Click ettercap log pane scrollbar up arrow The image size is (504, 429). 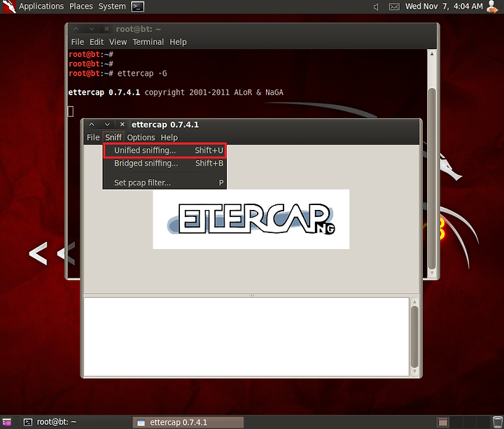(x=414, y=302)
